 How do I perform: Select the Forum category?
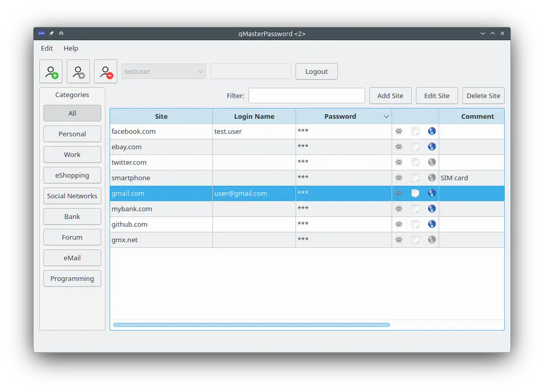click(72, 237)
